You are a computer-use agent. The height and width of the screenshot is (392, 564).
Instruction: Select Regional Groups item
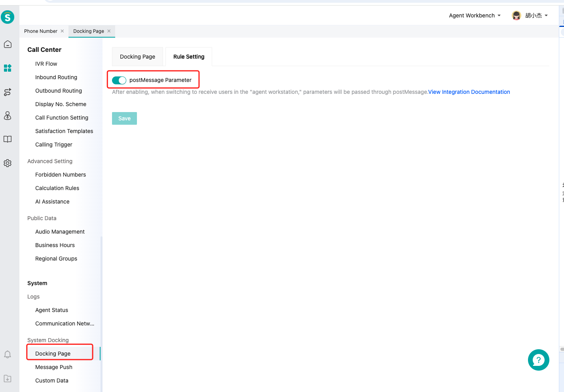pos(56,259)
